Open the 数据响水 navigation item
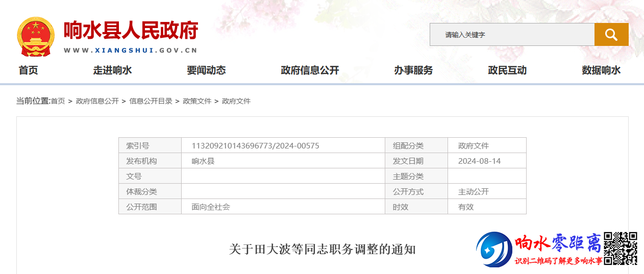 [601, 70]
